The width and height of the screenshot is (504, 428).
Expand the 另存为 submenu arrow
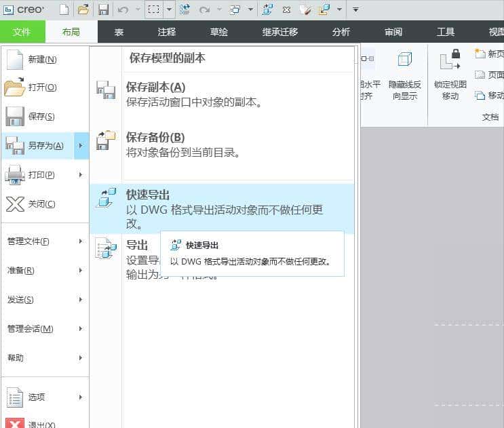point(81,146)
